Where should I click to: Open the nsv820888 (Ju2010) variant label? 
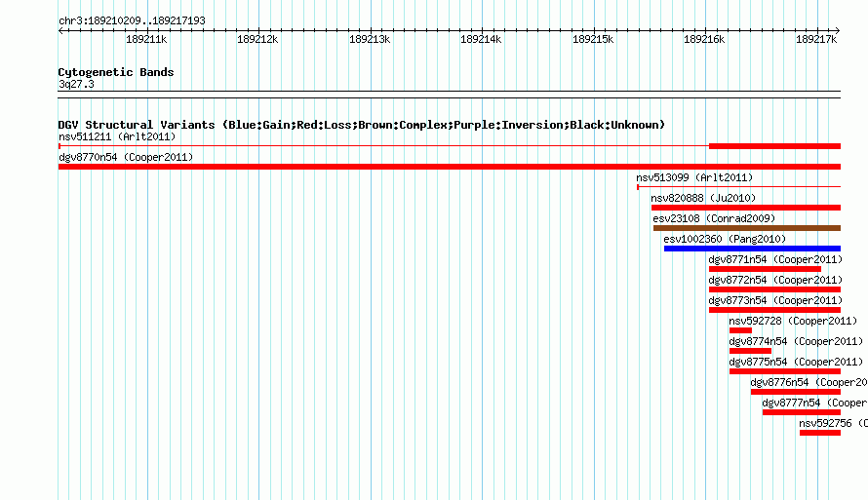tap(703, 198)
